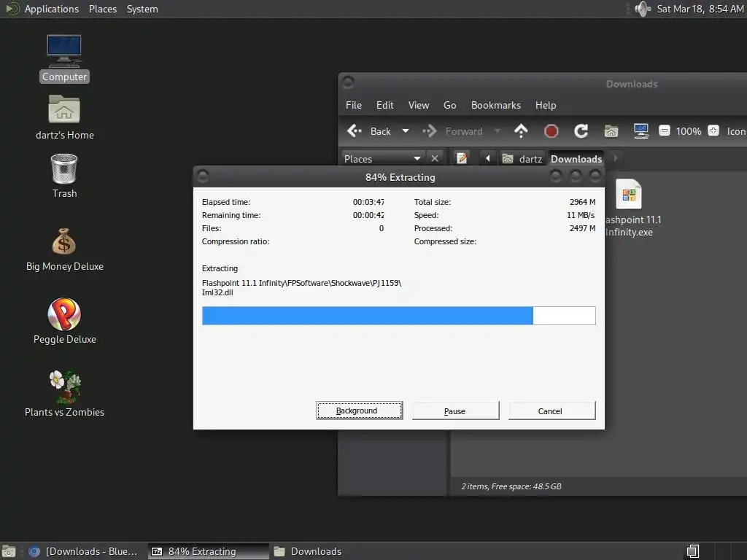Click the Downloads path bar button
Viewport: 747px width, 560px height.
tap(576, 158)
